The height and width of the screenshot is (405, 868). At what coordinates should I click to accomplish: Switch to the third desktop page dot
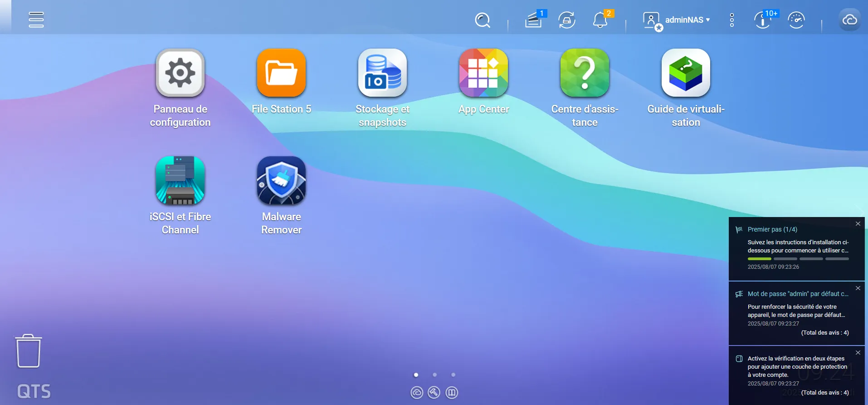453,375
